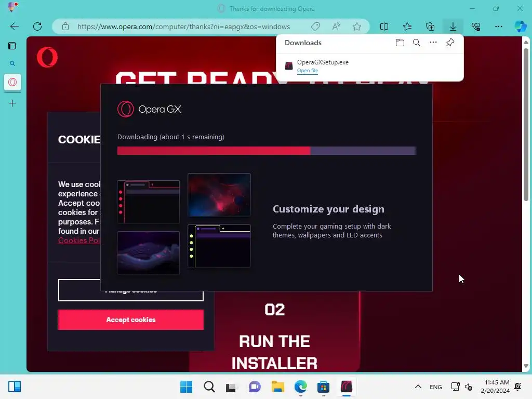Toggle the Downloads toolbar button

tap(453, 26)
